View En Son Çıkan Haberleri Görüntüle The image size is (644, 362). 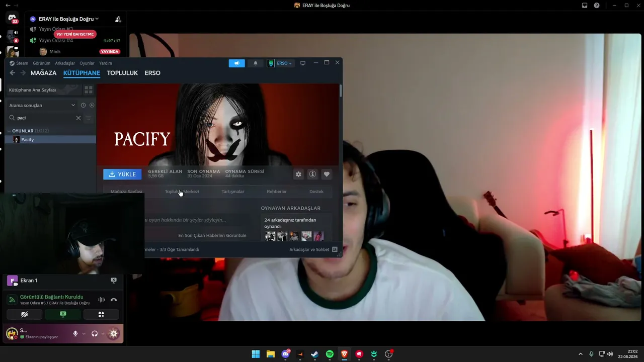click(x=212, y=235)
